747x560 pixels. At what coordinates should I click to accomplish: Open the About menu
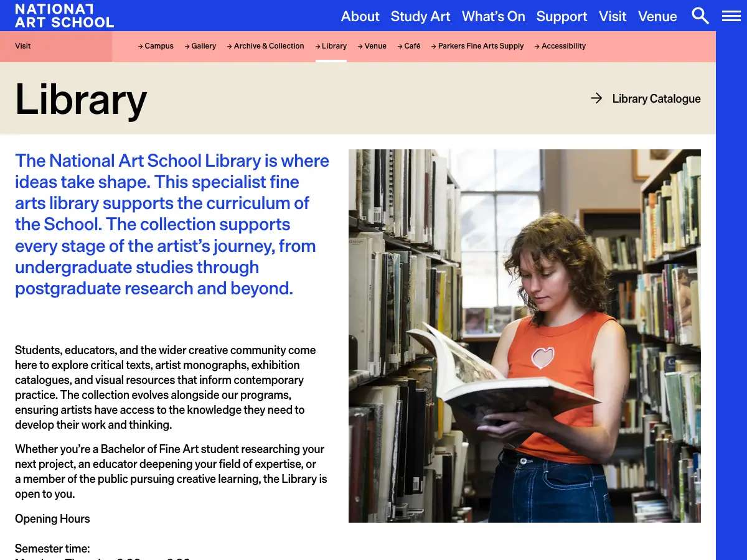click(x=360, y=16)
